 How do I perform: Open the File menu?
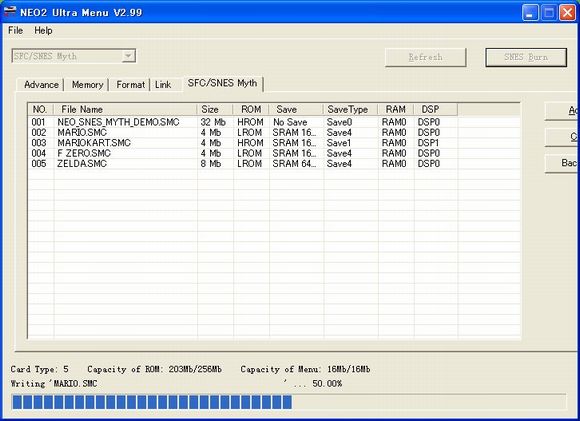point(16,30)
